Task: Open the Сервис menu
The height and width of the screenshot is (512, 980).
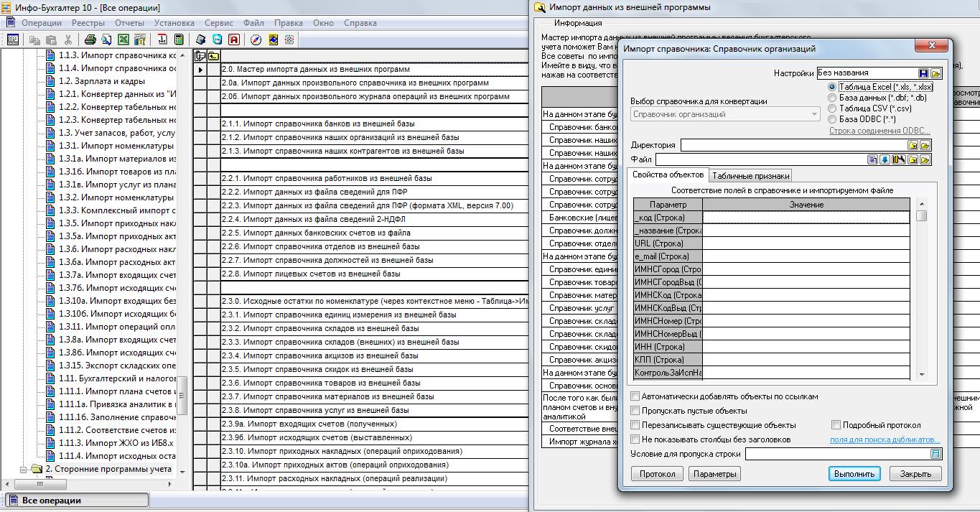Action: pos(218,23)
